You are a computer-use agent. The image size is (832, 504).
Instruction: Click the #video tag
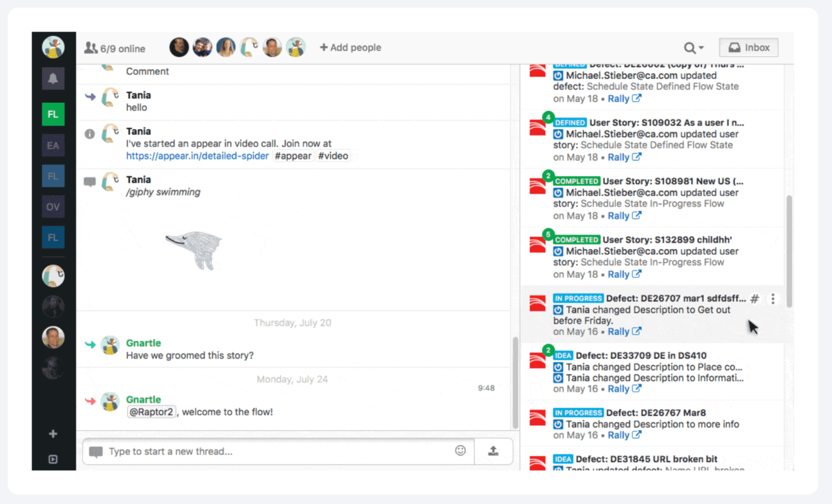click(333, 156)
